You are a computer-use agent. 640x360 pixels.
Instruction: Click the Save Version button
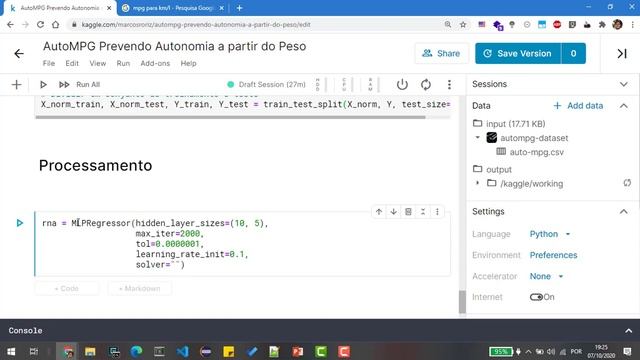[x=518, y=53]
